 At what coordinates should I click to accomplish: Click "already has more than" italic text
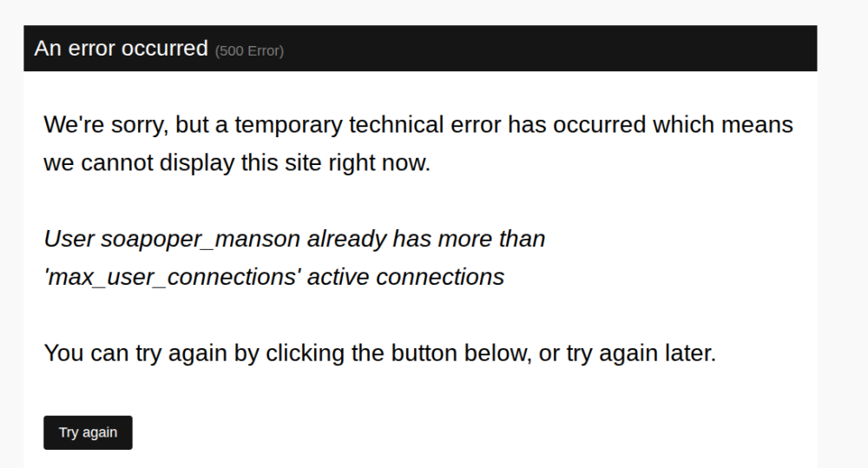pos(425,240)
